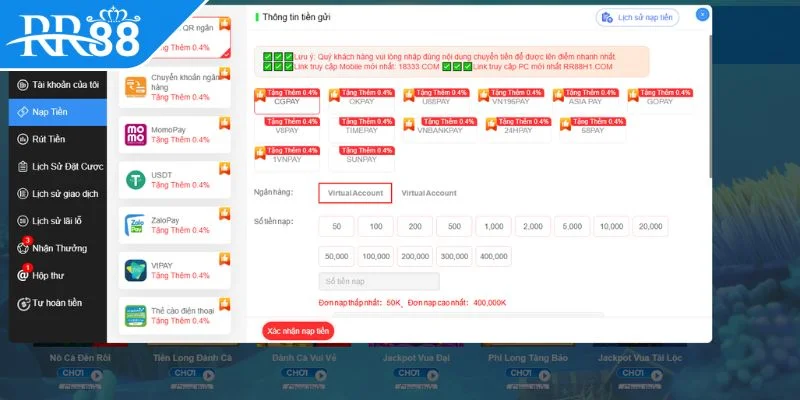Choose VNBANKPAY payment channel
Viewport: 800px width, 400px height.
pyautogui.click(x=440, y=131)
